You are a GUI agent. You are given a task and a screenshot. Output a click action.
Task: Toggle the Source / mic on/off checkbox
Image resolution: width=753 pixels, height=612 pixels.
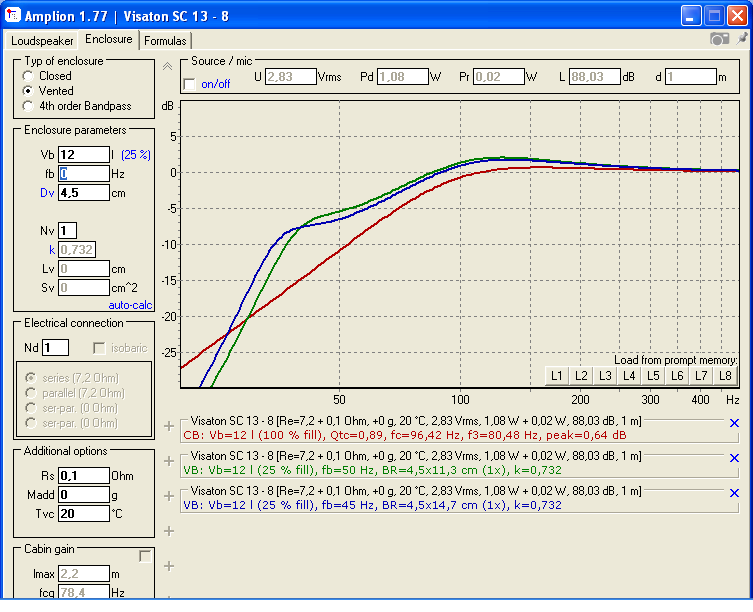click(190, 84)
